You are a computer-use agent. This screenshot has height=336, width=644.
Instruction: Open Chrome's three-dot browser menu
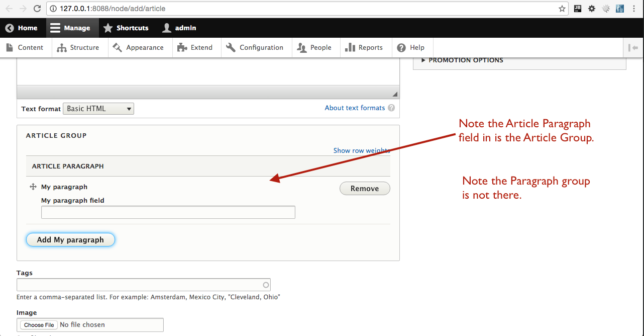[x=634, y=9]
